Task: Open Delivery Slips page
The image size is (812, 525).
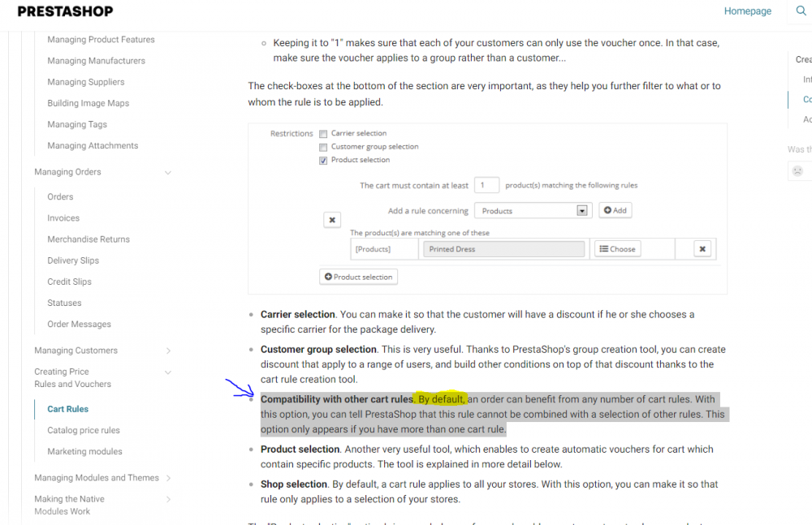Action: coord(73,260)
